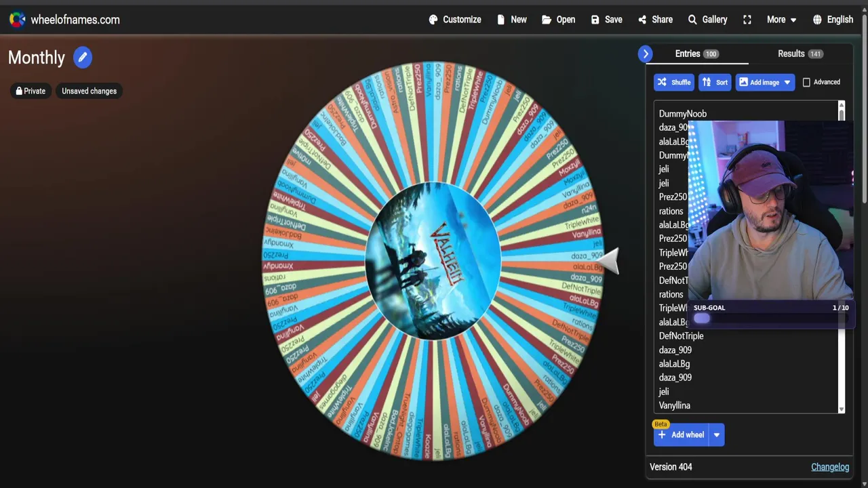This screenshot has height=488, width=868.
Task: Open a saved wheel via Open
Action: tap(558, 20)
